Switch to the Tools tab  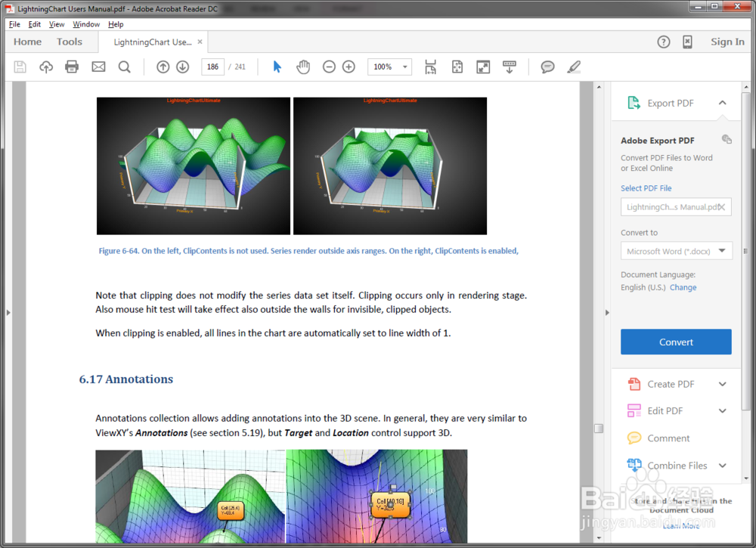70,42
